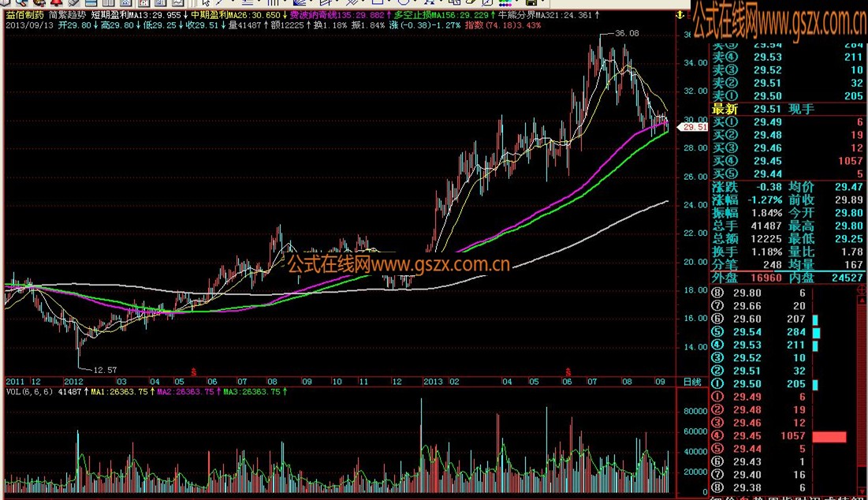The height and width of the screenshot is (500, 868).
Task: Select the 买④ 29.45 bid row
Action: [787, 161]
